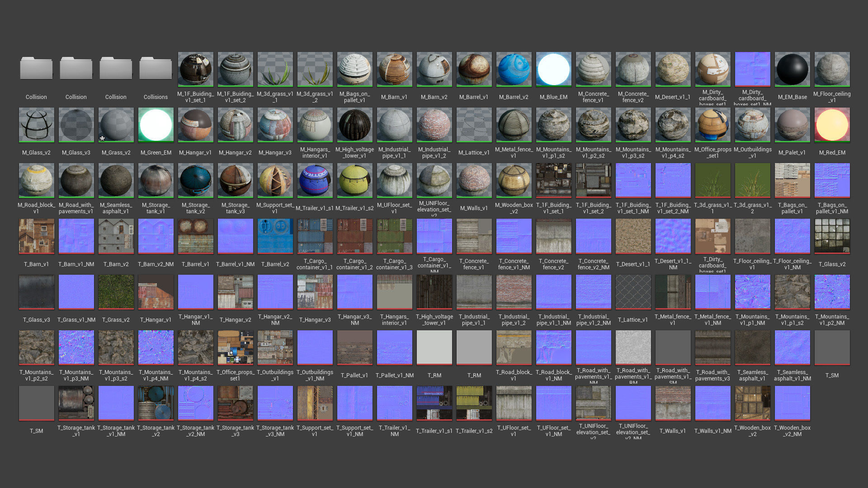Viewport: 868px width, 488px height.
Task: Select M_Storage_tank_v2 teal material
Action: point(195,180)
